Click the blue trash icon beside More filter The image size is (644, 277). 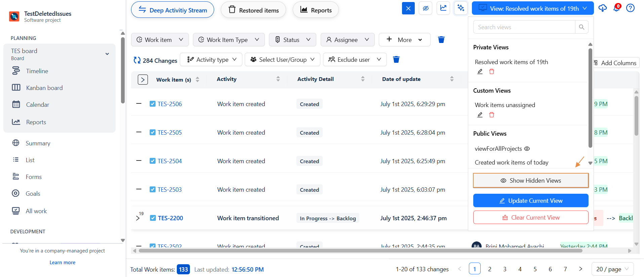coord(441,40)
